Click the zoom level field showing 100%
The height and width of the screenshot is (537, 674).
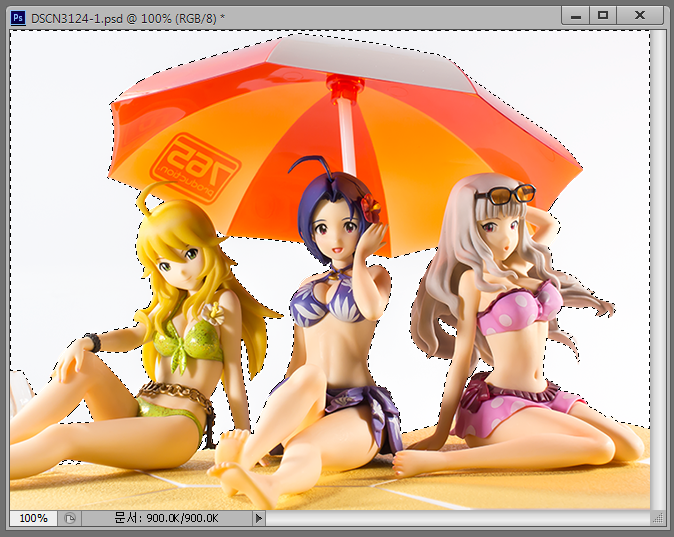tap(34, 518)
